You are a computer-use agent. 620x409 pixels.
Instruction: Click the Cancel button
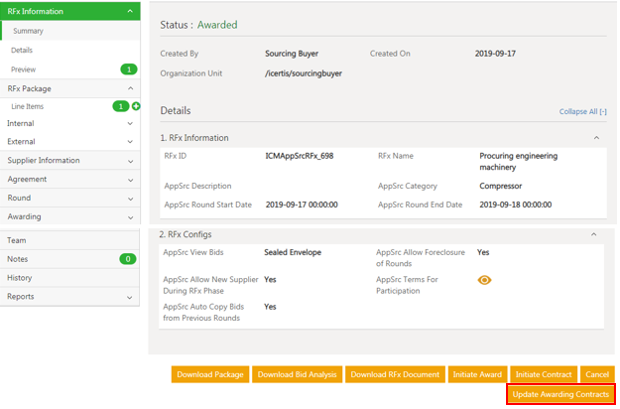[597, 374]
